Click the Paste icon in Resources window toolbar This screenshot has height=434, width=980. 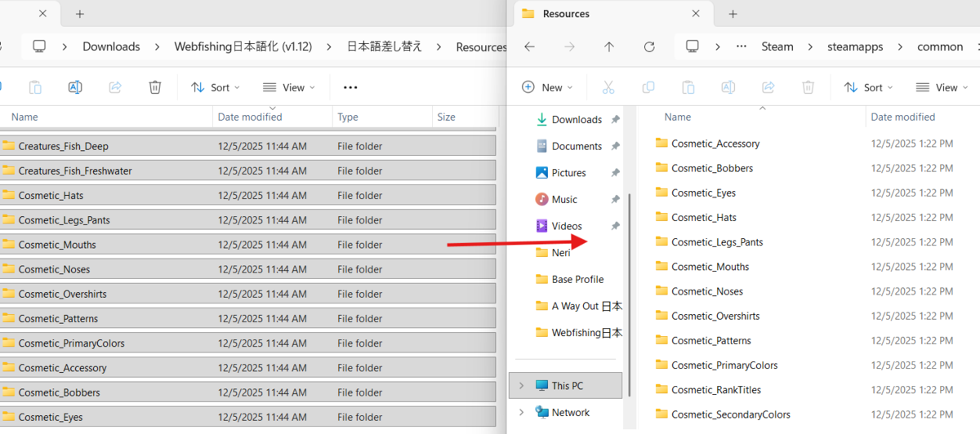coord(688,87)
